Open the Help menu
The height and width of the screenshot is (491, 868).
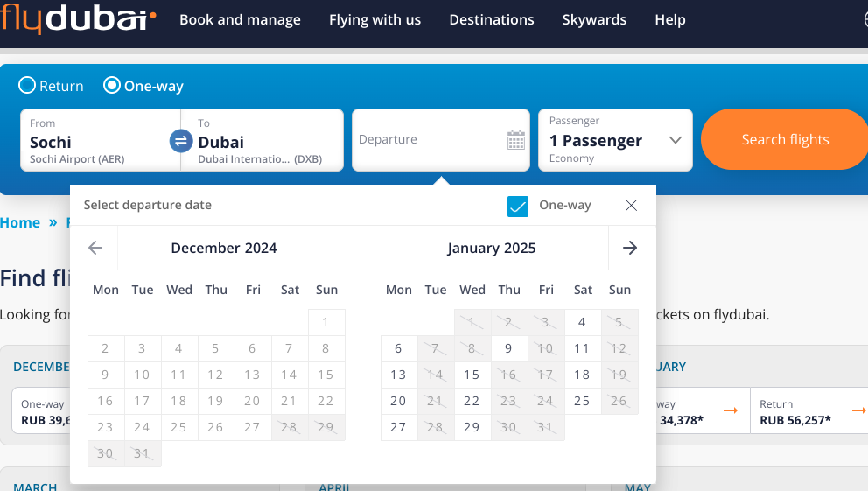point(670,20)
